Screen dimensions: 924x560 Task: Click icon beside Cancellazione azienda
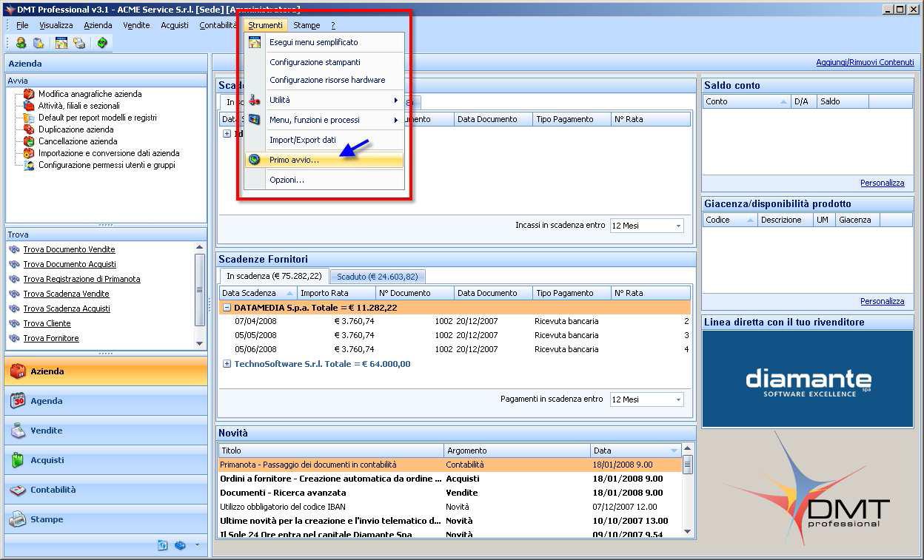coord(29,141)
